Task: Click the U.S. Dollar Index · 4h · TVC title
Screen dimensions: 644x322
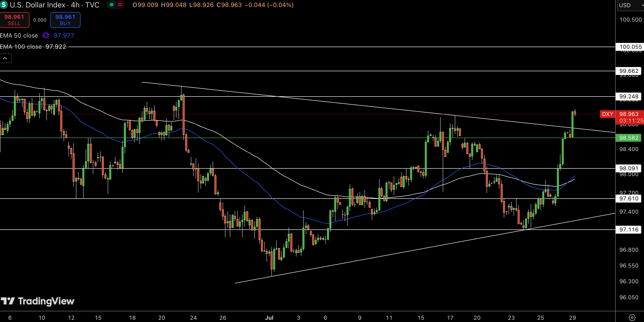Action: [55, 5]
